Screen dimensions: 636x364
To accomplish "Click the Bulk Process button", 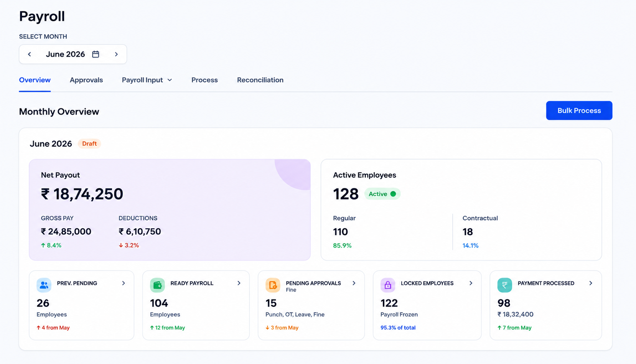I will [579, 110].
